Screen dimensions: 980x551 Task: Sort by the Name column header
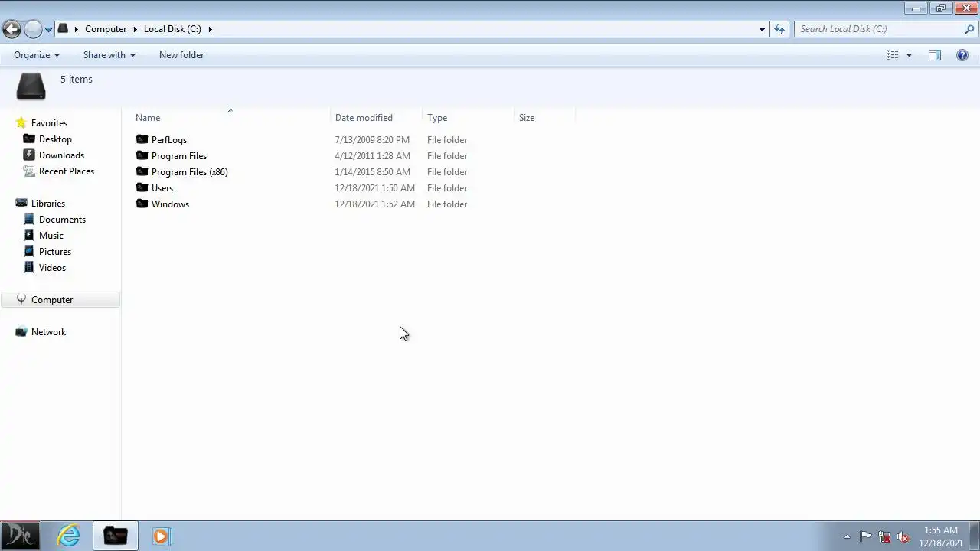coord(148,118)
